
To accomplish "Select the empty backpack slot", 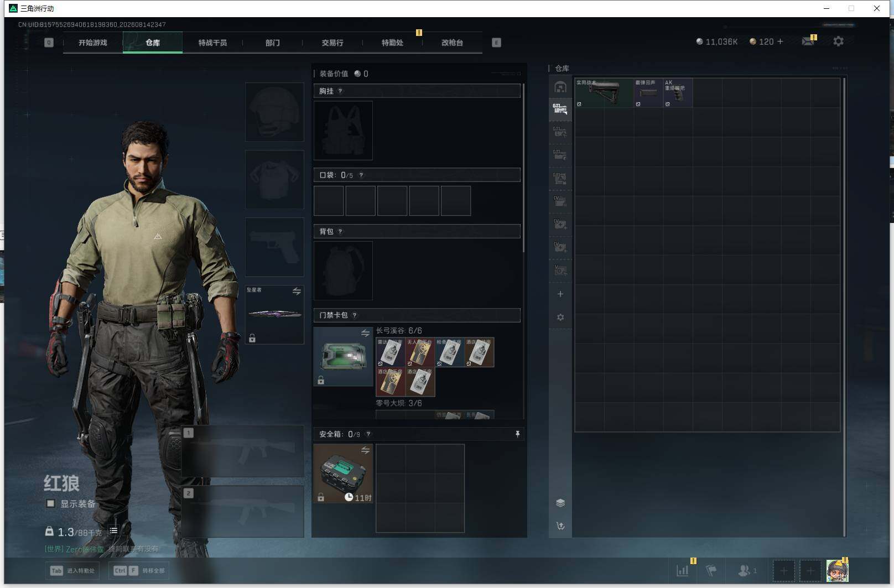I will 343,270.
